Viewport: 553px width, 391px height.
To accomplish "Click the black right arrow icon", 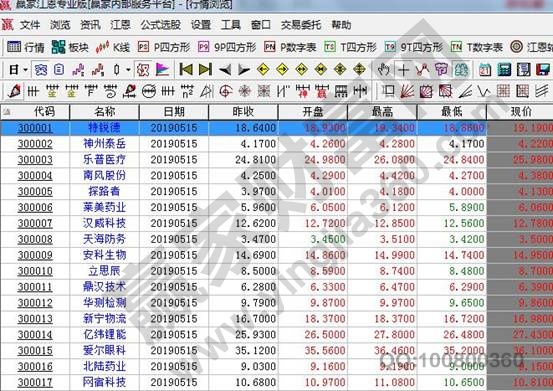I will 244,70.
